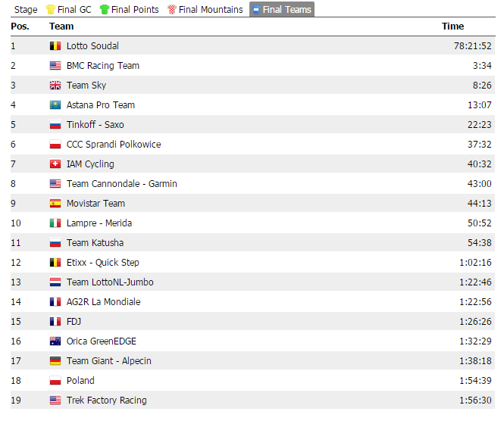Click the 3:34 time gap
504x427 pixels.
click(x=482, y=66)
